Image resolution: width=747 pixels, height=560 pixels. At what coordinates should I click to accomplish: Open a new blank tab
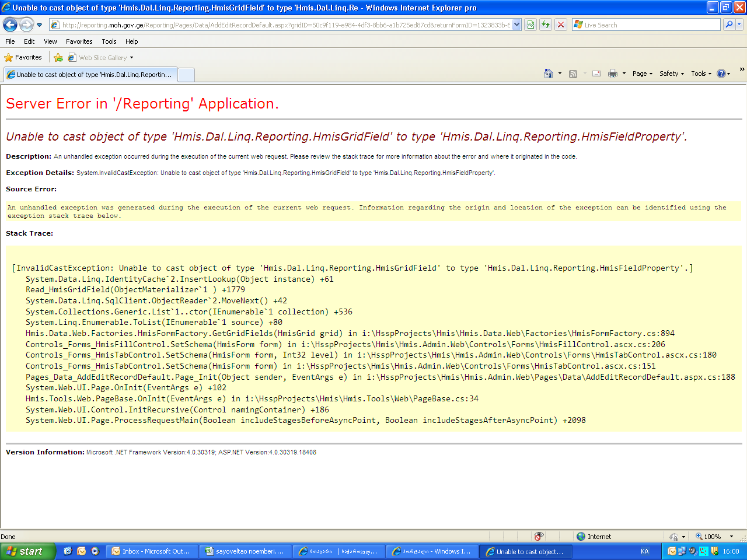tap(186, 75)
